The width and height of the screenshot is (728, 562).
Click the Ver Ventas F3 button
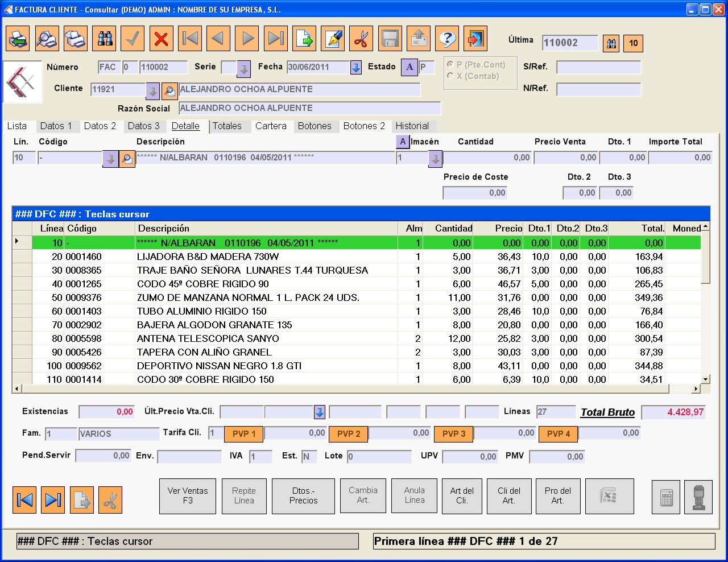click(x=188, y=496)
